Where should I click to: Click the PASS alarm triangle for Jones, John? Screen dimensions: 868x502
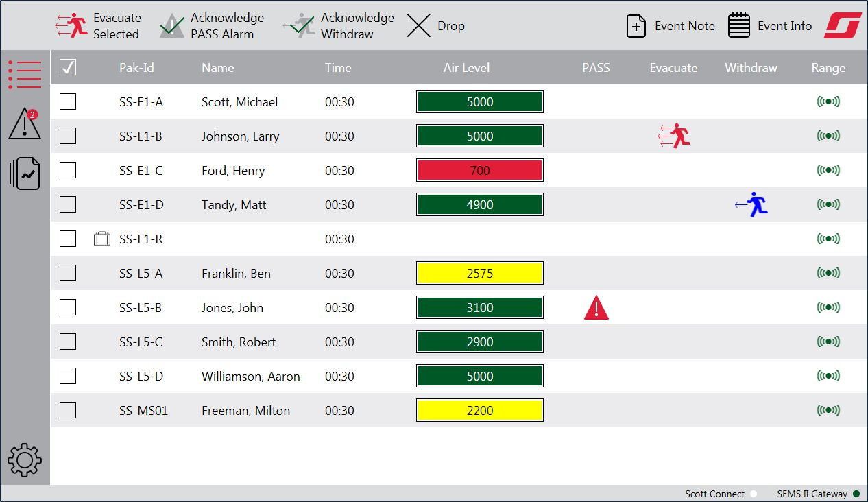click(596, 307)
